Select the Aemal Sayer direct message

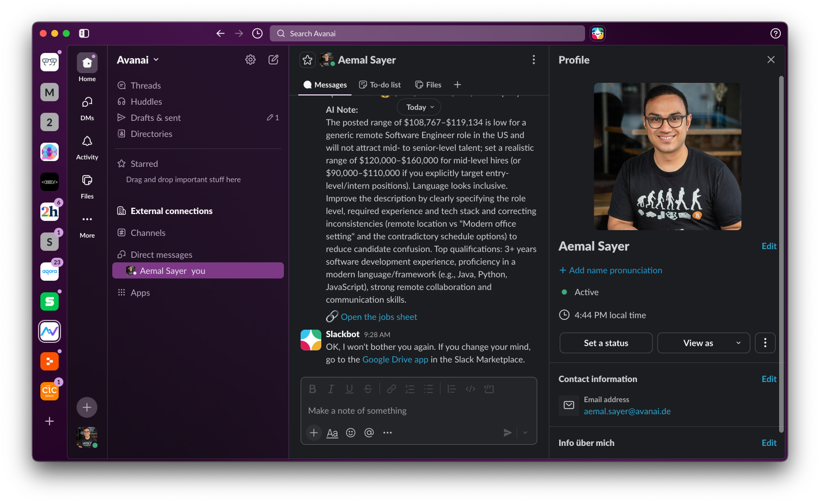[198, 270]
